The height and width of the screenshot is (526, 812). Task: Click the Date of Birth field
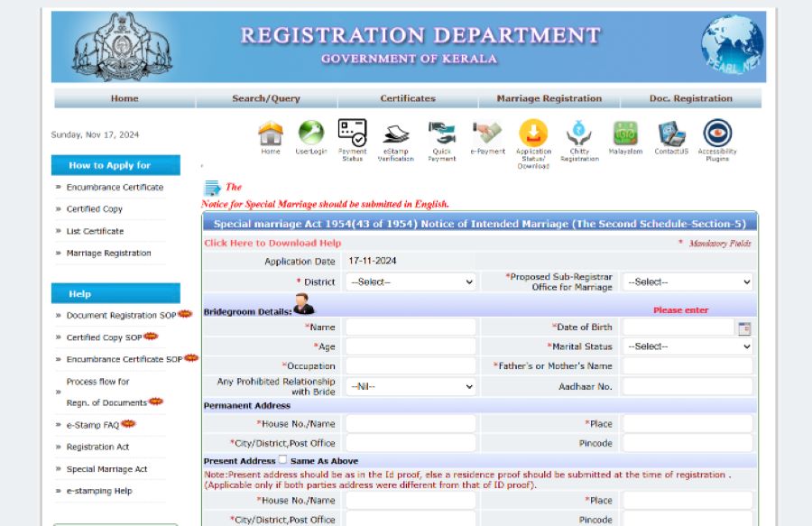[678, 328]
